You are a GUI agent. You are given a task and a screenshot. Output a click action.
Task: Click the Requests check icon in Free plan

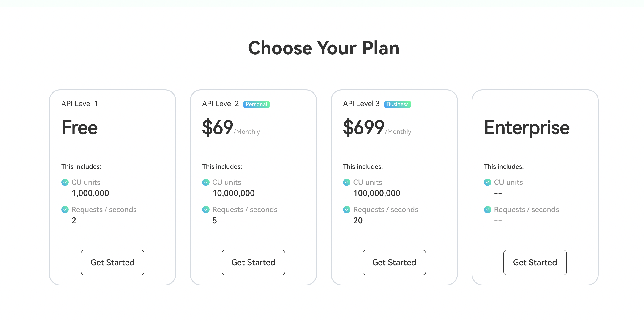(x=65, y=209)
